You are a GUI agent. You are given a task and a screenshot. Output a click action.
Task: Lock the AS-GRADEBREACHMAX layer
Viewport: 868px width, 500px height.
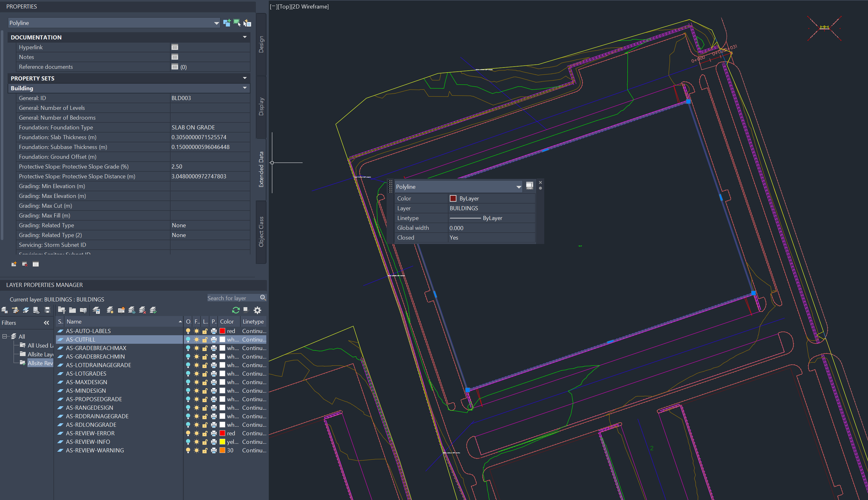(x=205, y=348)
